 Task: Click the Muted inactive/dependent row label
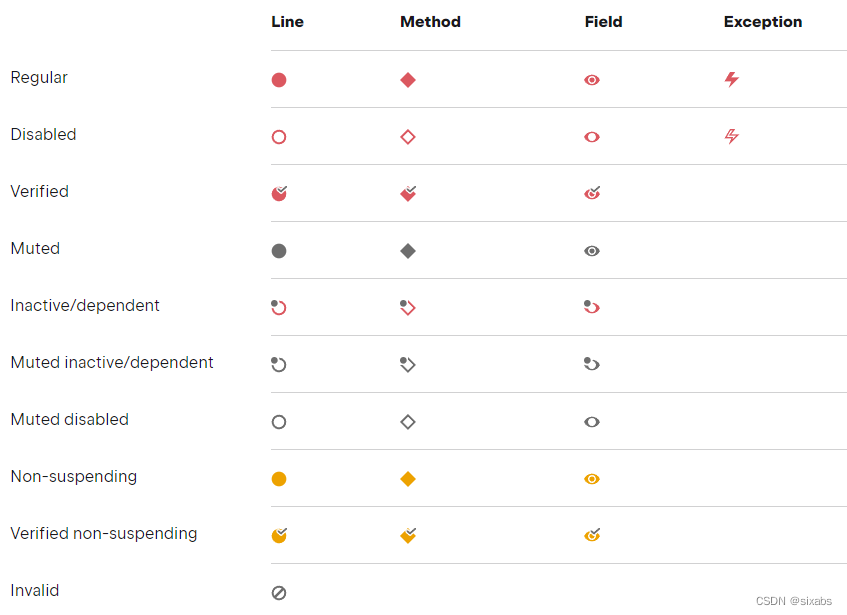112,363
